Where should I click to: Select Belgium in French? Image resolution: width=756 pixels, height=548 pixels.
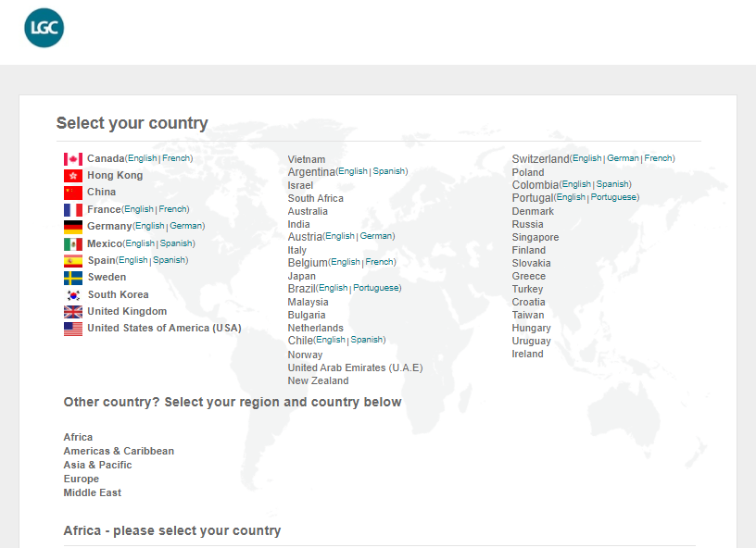380,263
